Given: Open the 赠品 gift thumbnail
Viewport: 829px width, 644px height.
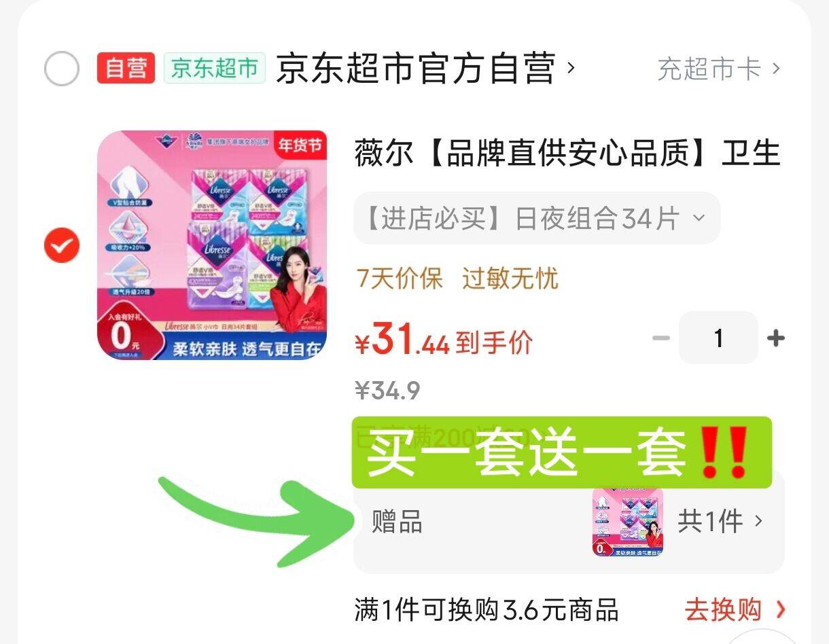Looking at the screenshot, I should coord(628,522).
